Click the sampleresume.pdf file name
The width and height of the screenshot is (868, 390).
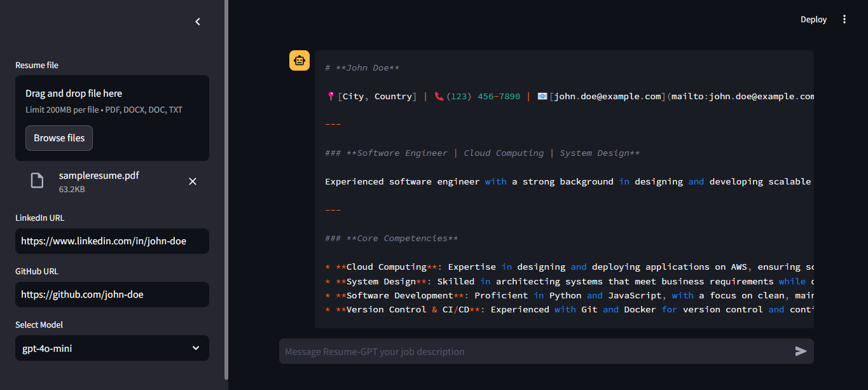pos(99,175)
